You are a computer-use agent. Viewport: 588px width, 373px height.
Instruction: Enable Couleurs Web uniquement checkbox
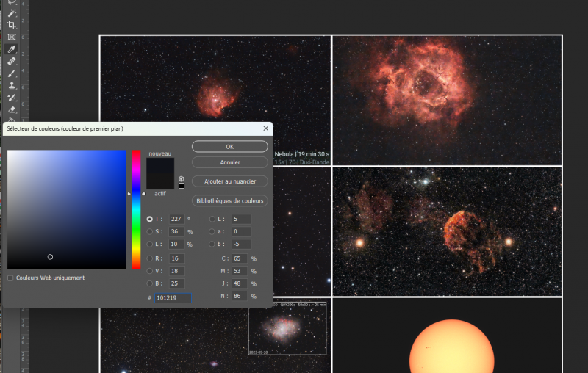tap(10, 278)
